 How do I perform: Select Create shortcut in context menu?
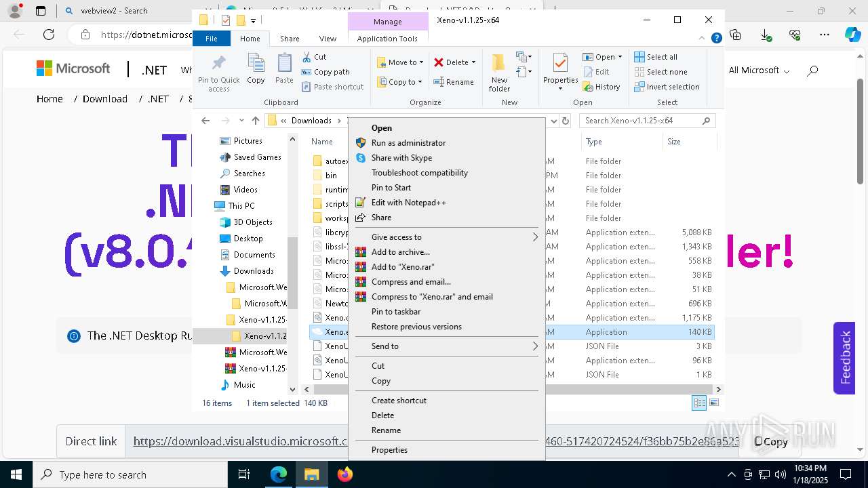click(x=399, y=401)
